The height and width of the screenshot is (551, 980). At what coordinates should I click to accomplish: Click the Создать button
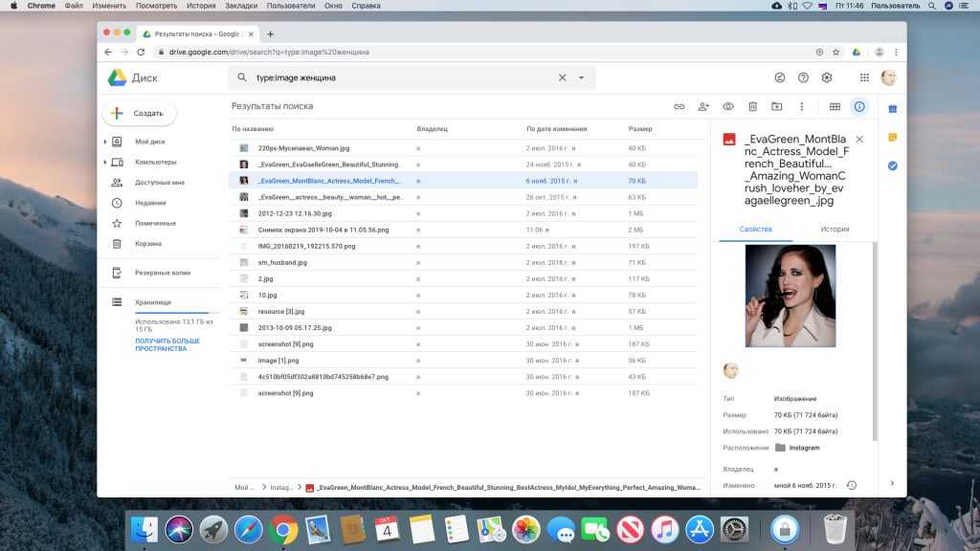coord(139,113)
